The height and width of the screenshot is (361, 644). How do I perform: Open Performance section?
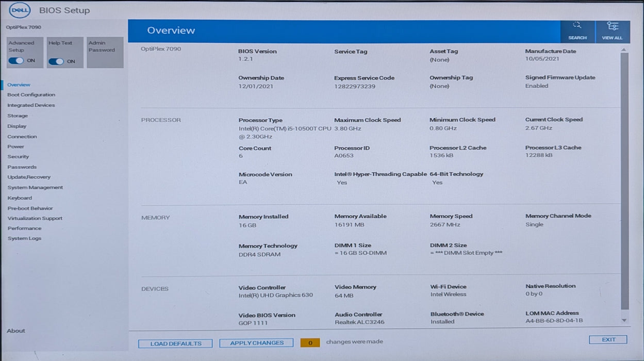(x=24, y=228)
